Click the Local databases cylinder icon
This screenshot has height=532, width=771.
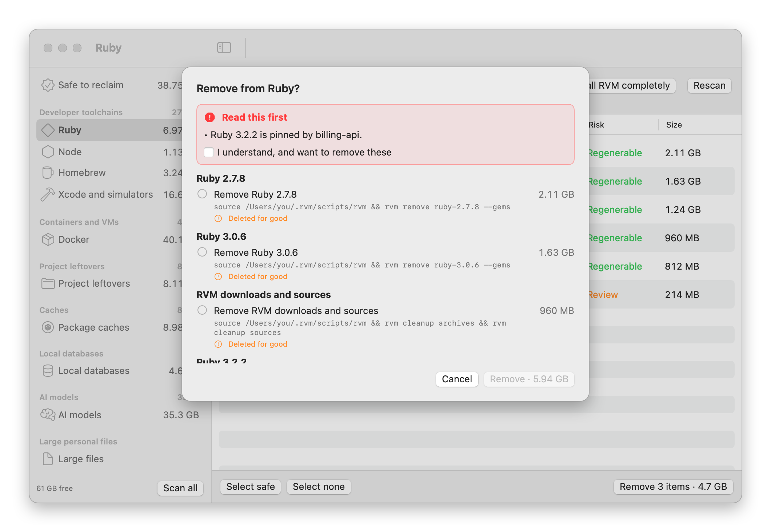pyautogui.click(x=48, y=371)
